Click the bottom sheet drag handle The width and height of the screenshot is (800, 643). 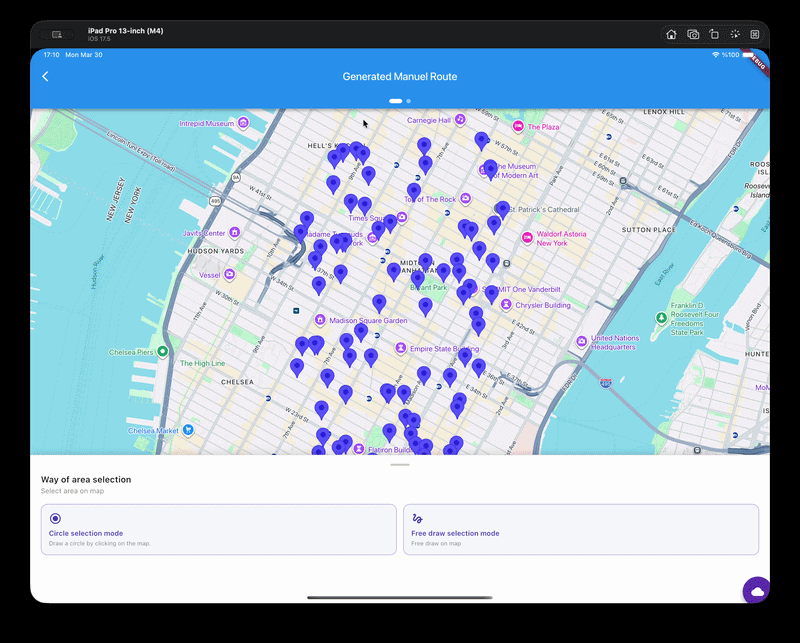click(400, 464)
